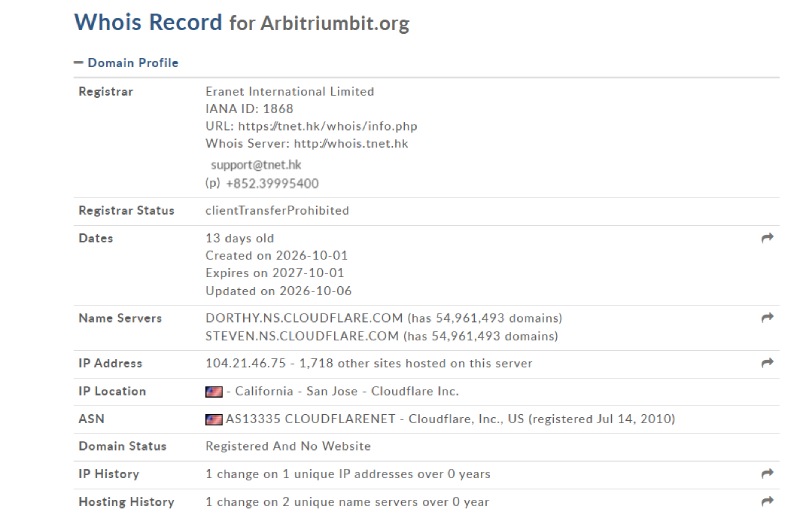The width and height of the screenshot is (800, 521).
Task: Click the IP Location row label
Action: 112,391
